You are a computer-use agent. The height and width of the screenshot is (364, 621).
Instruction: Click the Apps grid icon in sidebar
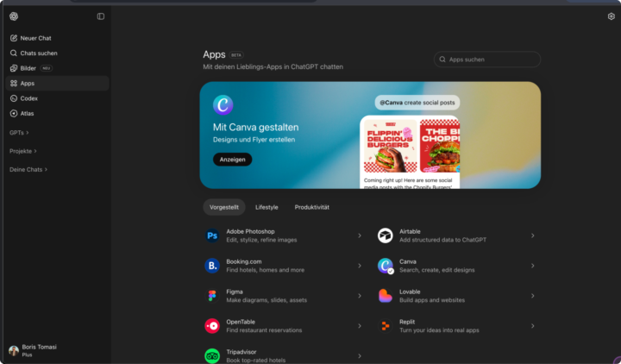pos(14,83)
